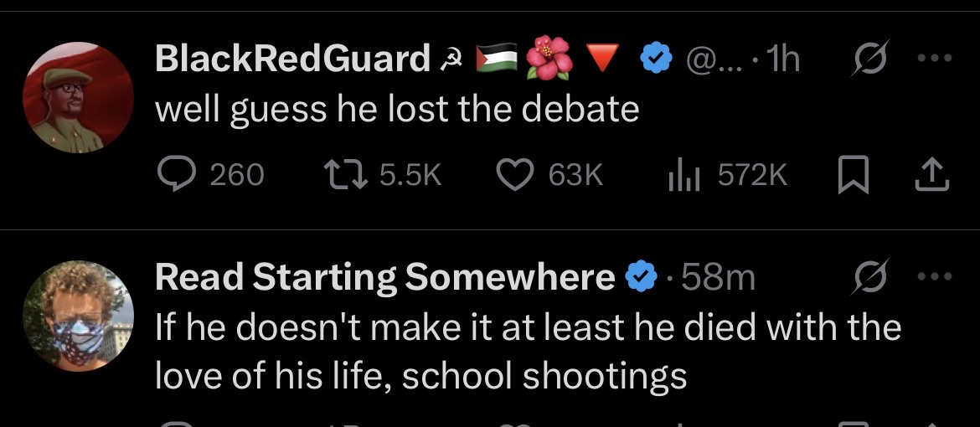The width and height of the screenshot is (980, 427).
Task: Expand more options for Read Starting Somewhere's post
Action: click(x=935, y=277)
